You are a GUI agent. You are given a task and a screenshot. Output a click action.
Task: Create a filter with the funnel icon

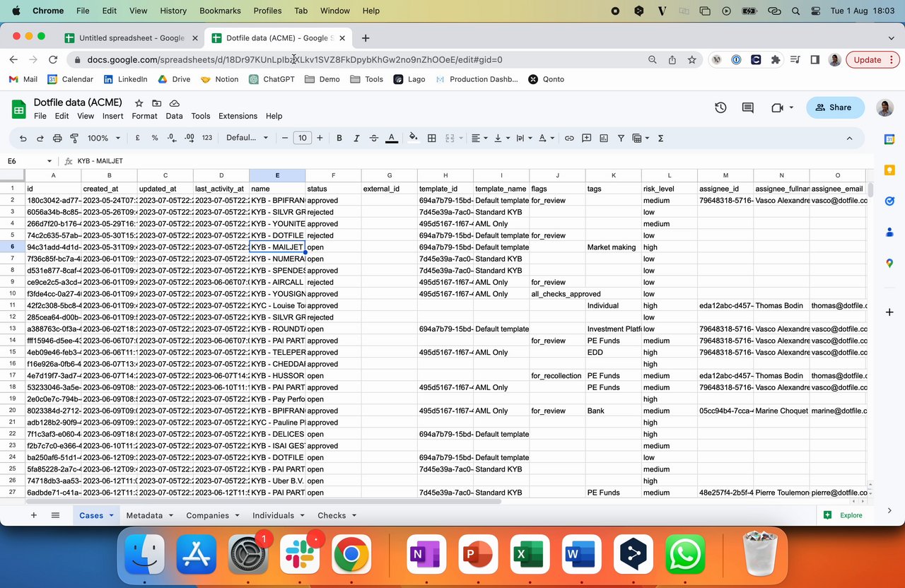(621, 139)
